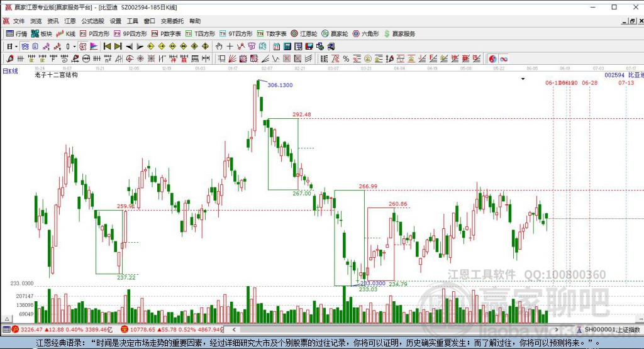This screenshot has width=644, height=349.
Task: Click the red 赢 lines icon
Action: (x=184, y=58)
